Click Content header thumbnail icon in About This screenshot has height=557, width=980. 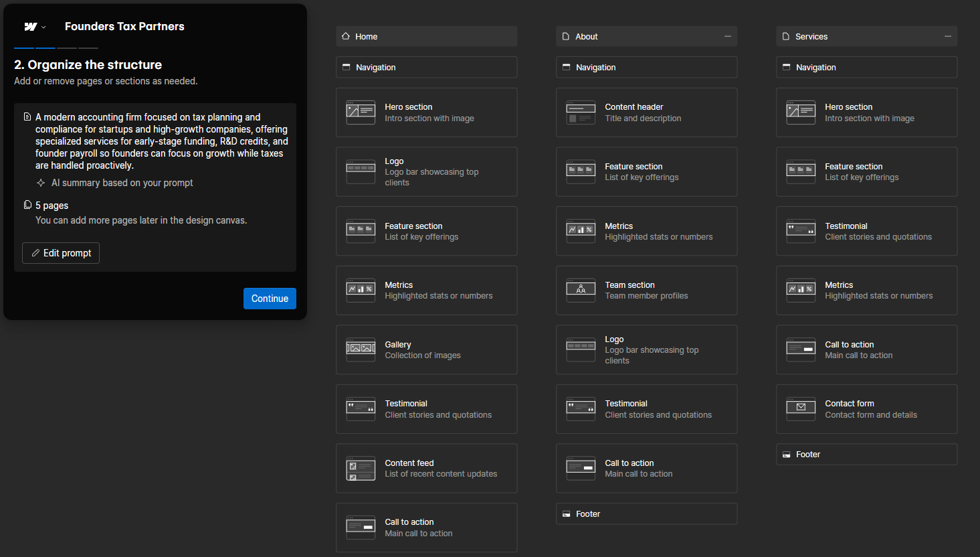pyautogui.click(x=581, y=112)
